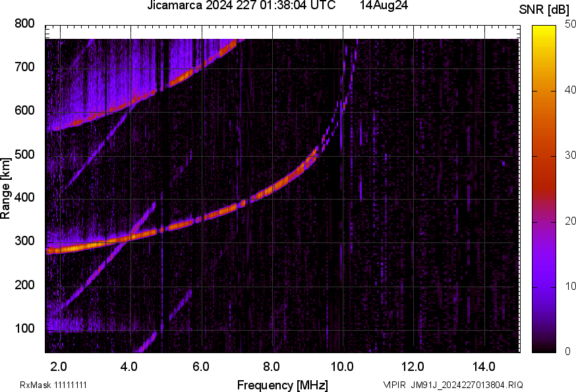Click the plot title 'Jicamarca 2024 227 01:38:04 UTC'
The width and height of the screenshot is (576, 392).
coord(241,5)
